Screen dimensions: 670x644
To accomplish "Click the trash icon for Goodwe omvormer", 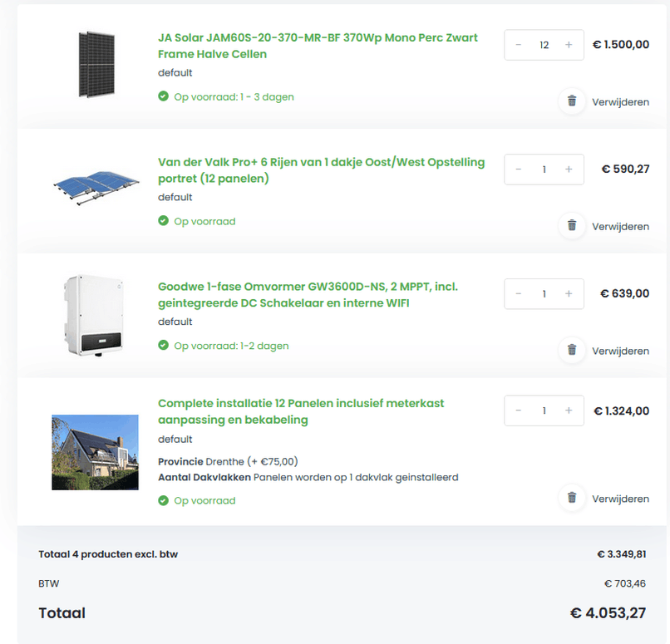I will 571,351.
